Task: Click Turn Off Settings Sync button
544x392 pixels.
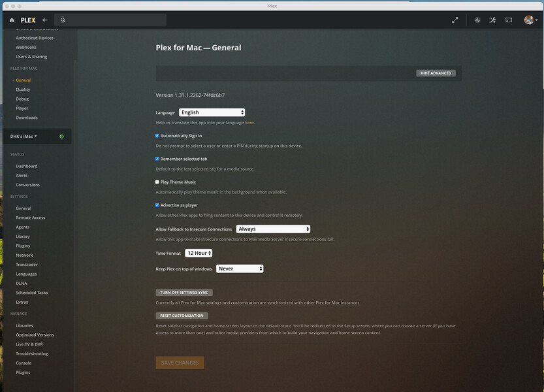Action: 184,293
